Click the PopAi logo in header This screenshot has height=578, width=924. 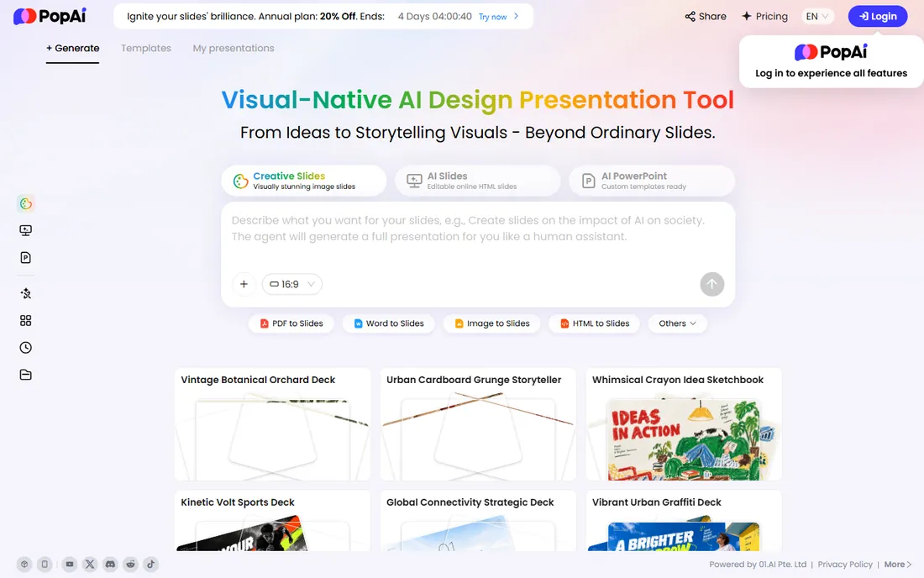point(50,17)
